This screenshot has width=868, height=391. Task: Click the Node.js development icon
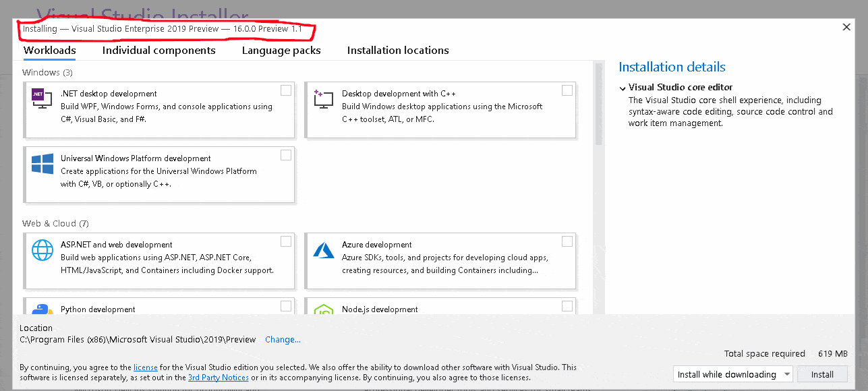(324, 310)
